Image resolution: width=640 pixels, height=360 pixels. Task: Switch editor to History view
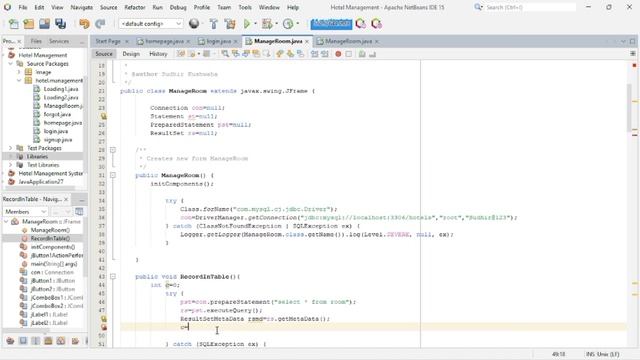pos(158,54)
